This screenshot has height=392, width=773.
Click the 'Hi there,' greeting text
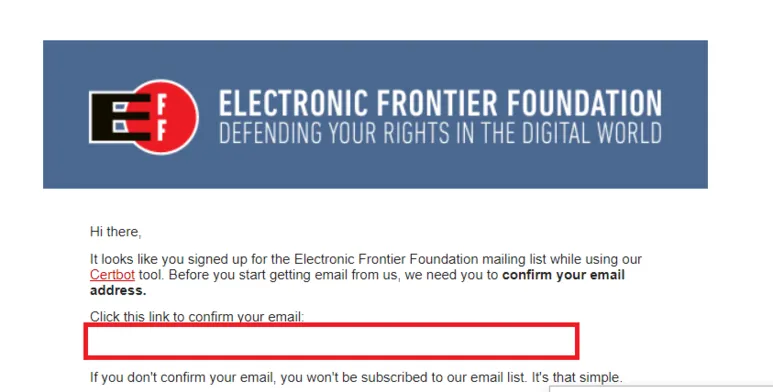pos(115,232)
